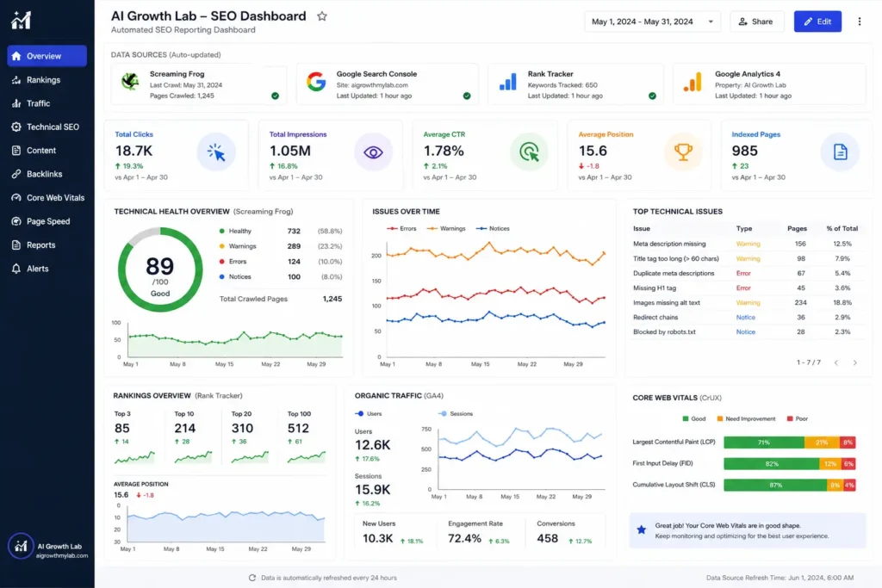Open the date range dropdown
This screenshot has width=882, height=588.
[x=652, y=22]
